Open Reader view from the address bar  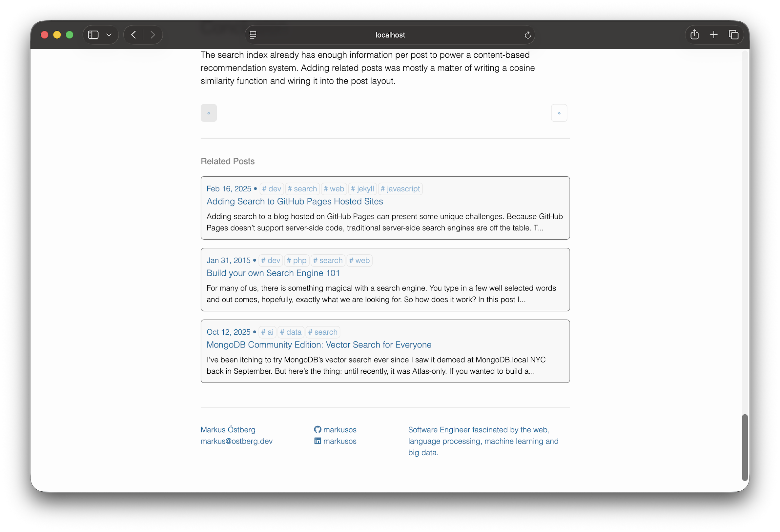click(253, 34)
